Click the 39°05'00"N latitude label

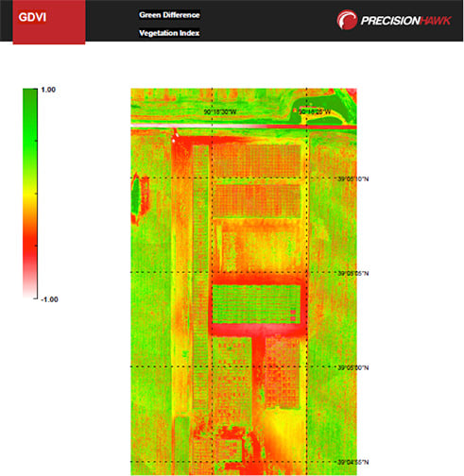coord(353,367)
